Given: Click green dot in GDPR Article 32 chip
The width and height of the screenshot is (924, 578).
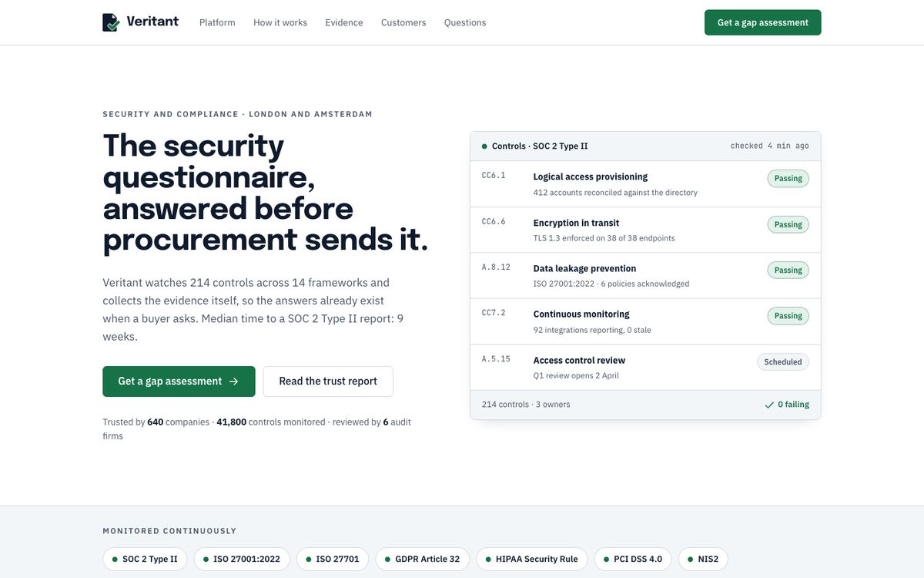Looking at the screenshot, I should point(388,560).
